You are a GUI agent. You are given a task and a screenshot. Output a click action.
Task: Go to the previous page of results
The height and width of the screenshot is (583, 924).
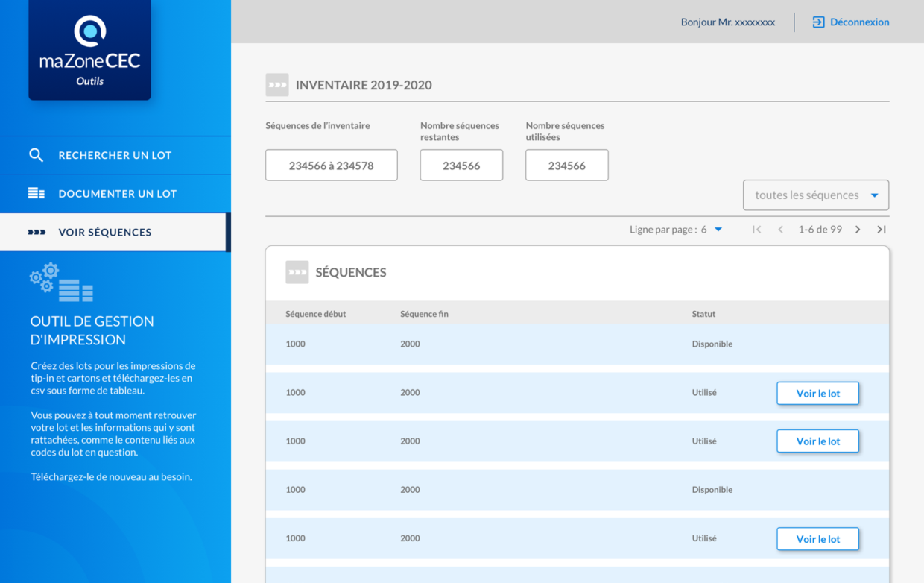pyautogui.click(x=780, y=230)
